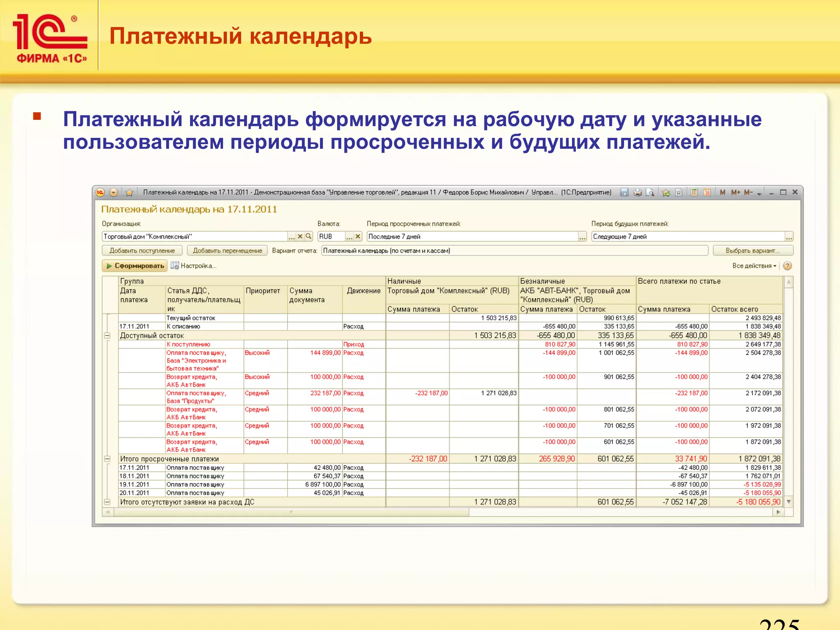Click Добавить поступление button
840x630 pixels.
pos(142,251)
